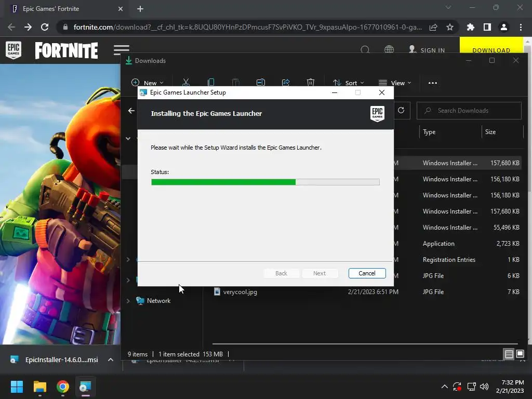Click the 55,496 KB size cell
This screenshot has height=399, width=532.
coord(506,228)
